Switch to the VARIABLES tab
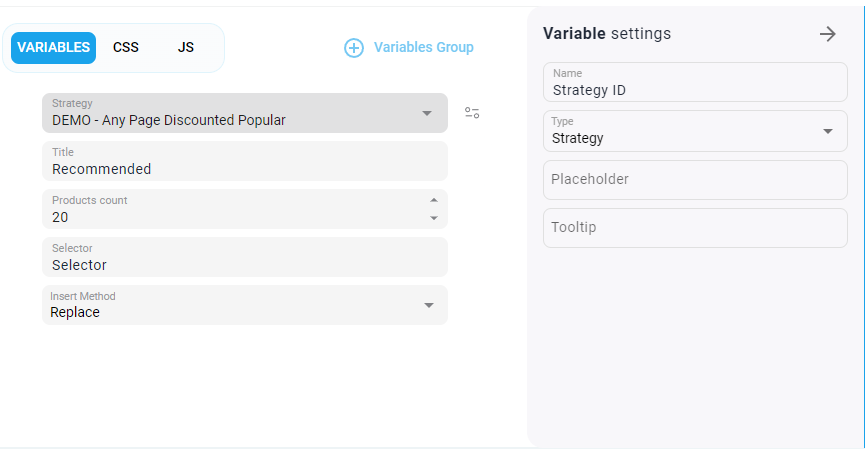Image resolution: width=865 pixels, height=449 pixels. 54,48
